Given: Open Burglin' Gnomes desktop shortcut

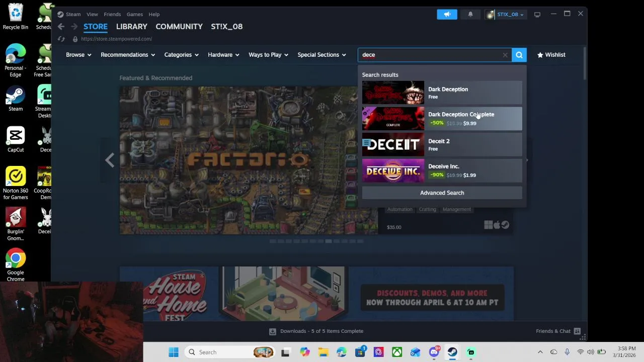Looking at the screenshot, I should coord(16,224).
